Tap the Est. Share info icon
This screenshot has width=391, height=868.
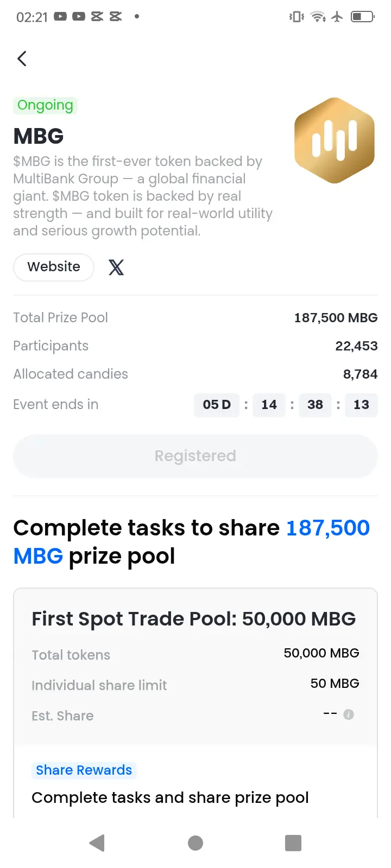[349, 714]
